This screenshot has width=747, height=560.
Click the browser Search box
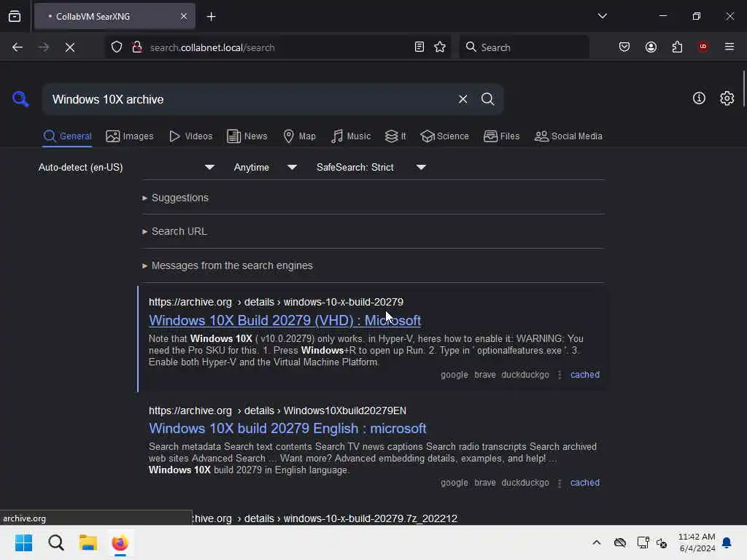524,47
